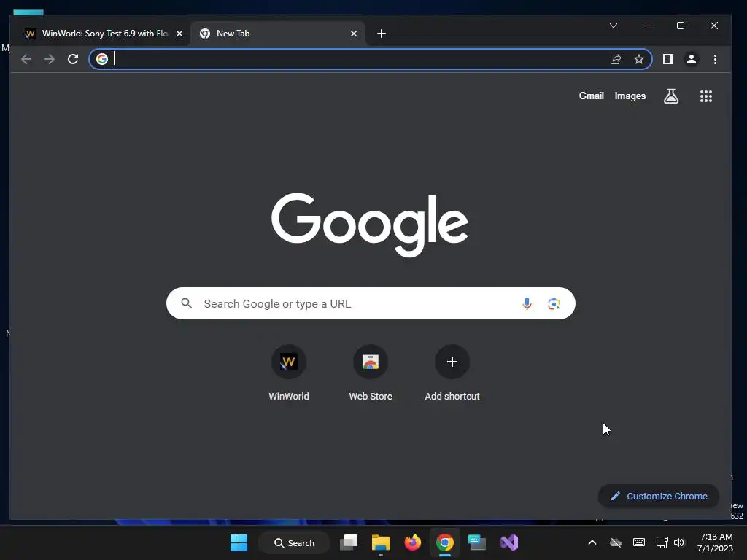
Task: Click the Google icon in address bar
Action: [102, 59]
